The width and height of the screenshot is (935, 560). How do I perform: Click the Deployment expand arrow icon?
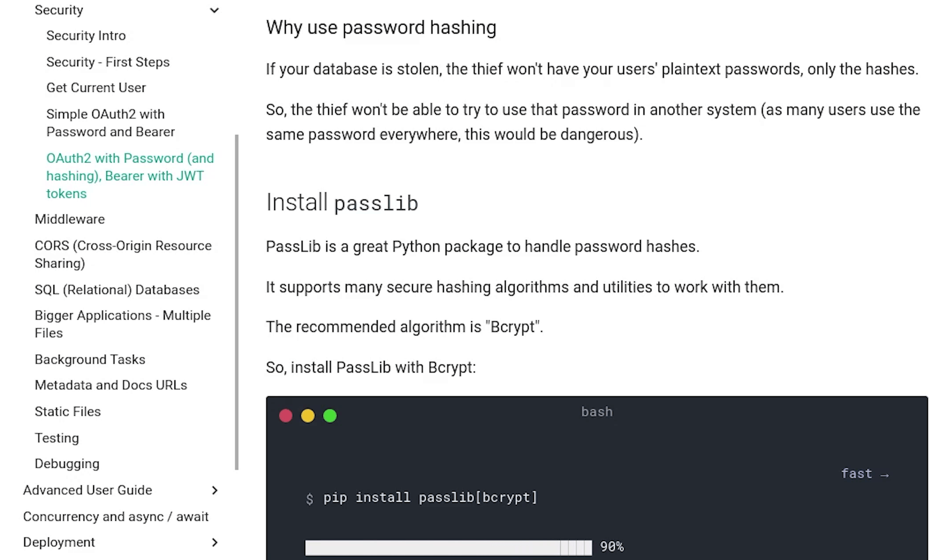point(215,542)
